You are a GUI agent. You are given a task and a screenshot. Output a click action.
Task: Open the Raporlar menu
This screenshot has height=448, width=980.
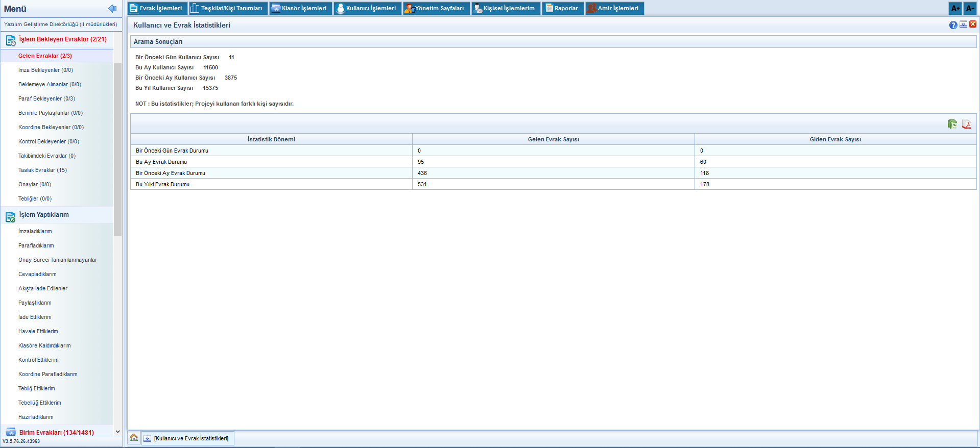(x=562, y=8)
